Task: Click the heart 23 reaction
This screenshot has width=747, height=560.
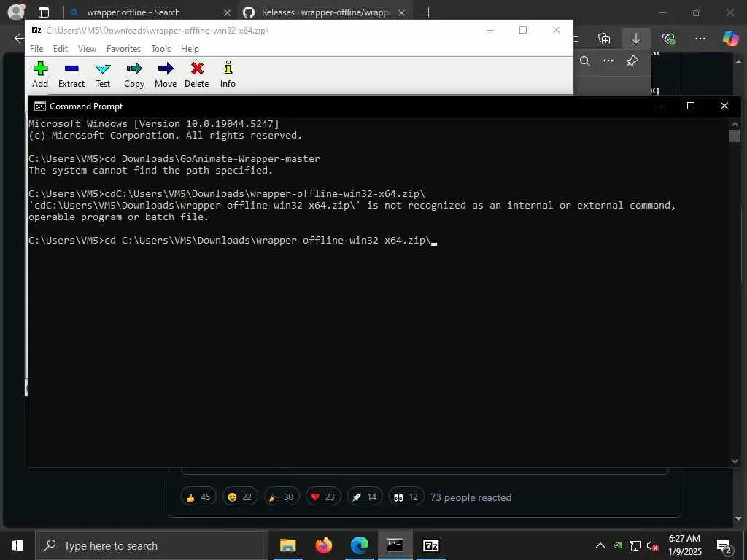Action: pyautogui.click(x=323, y=497)
